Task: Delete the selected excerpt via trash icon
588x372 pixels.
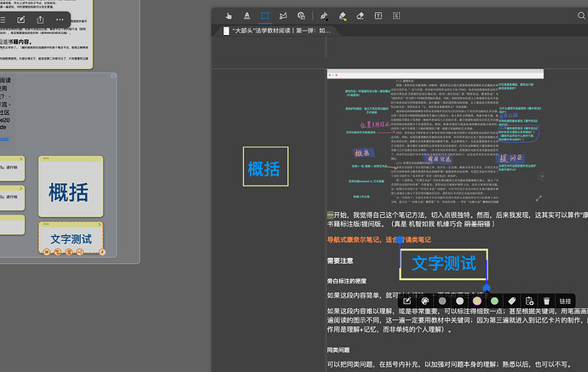Action: 546,300
